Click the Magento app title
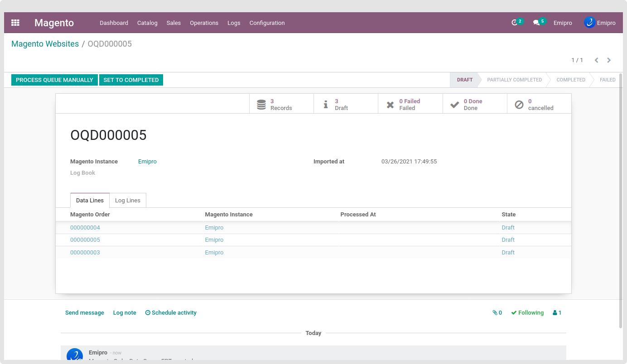 54,23
